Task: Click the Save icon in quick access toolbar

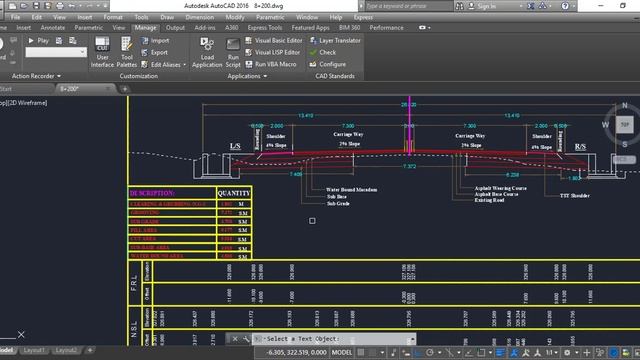Action: click(36, 6)
